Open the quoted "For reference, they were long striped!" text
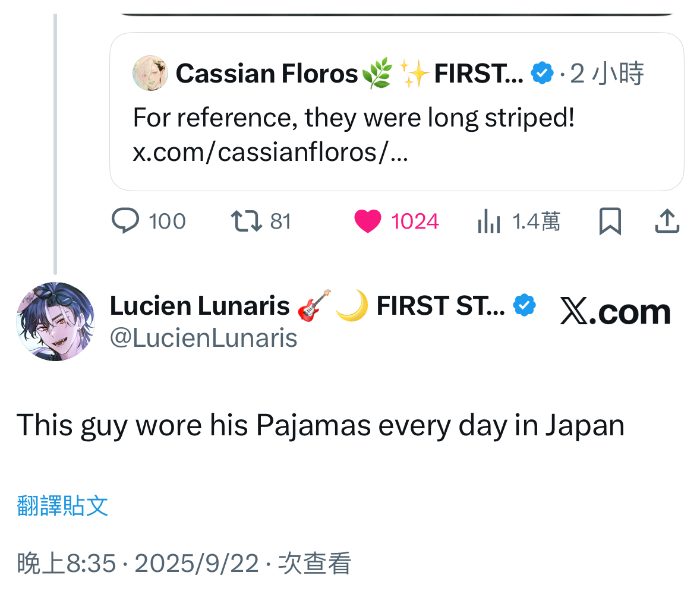 click(354, 118)
